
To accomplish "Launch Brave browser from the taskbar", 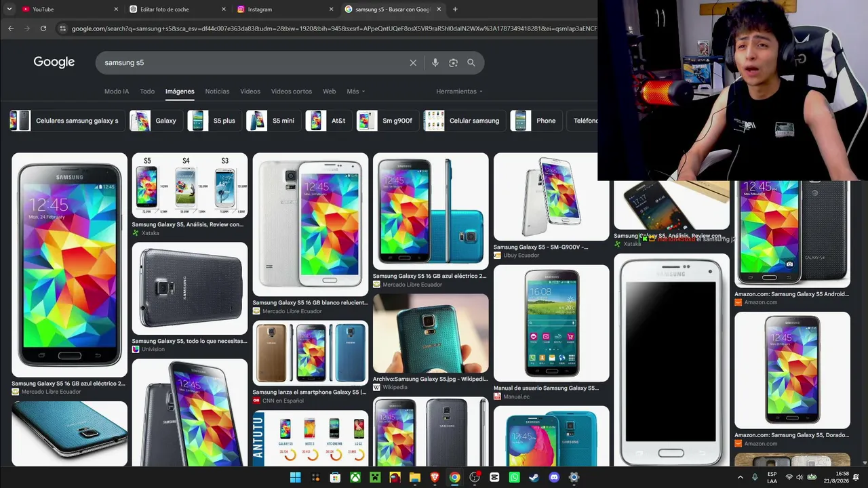I will (435, 477).
